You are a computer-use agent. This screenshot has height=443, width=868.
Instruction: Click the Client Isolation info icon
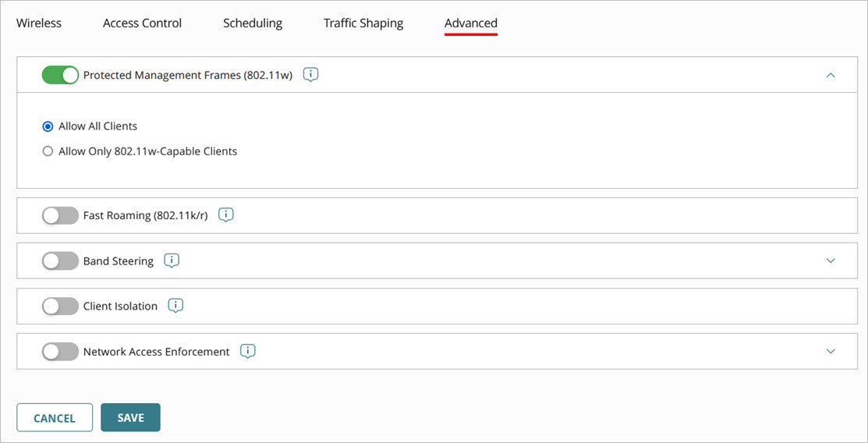pos(175,306)
